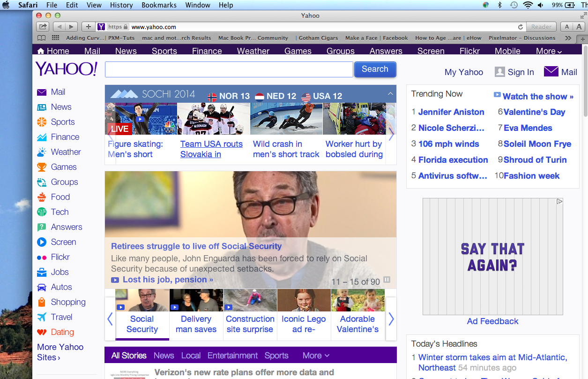
Task: Open Top Sites grid icon
Action: (x=55, y=38)
